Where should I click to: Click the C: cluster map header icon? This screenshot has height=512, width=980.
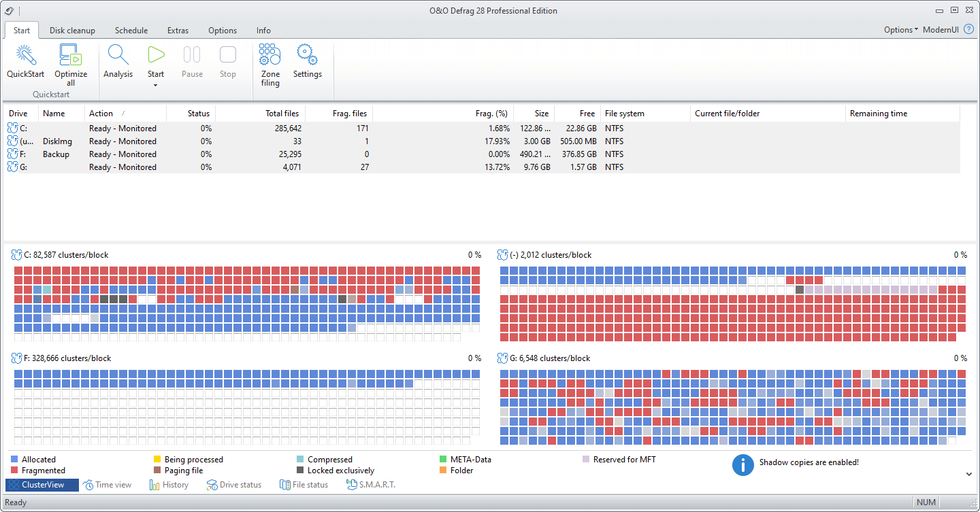coord(17,255)
